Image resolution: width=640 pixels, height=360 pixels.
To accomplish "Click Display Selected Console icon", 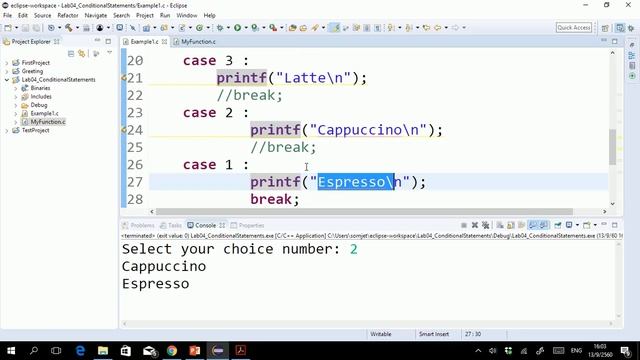I will (569, 225).
